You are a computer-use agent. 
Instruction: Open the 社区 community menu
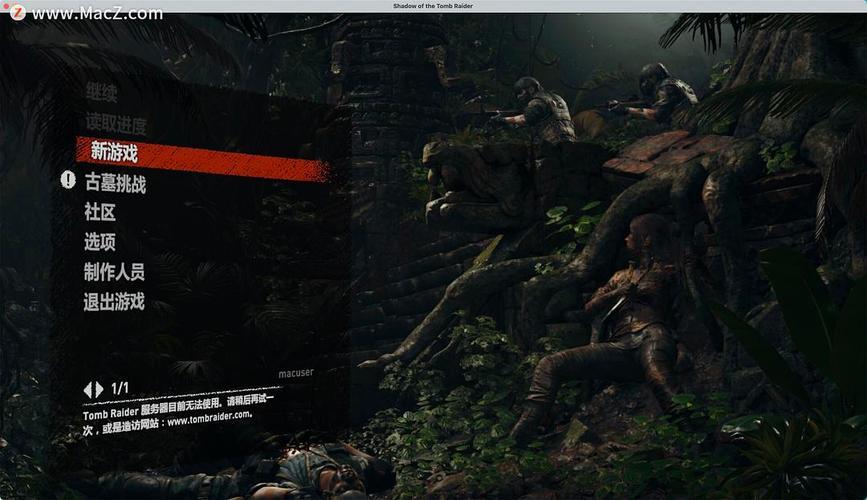[x=100, y=212]
